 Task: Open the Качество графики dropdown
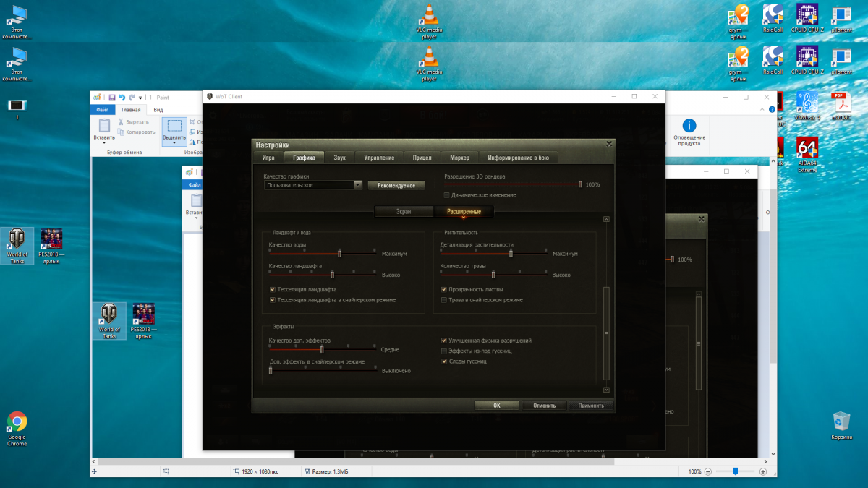click(x=312, y=185)
